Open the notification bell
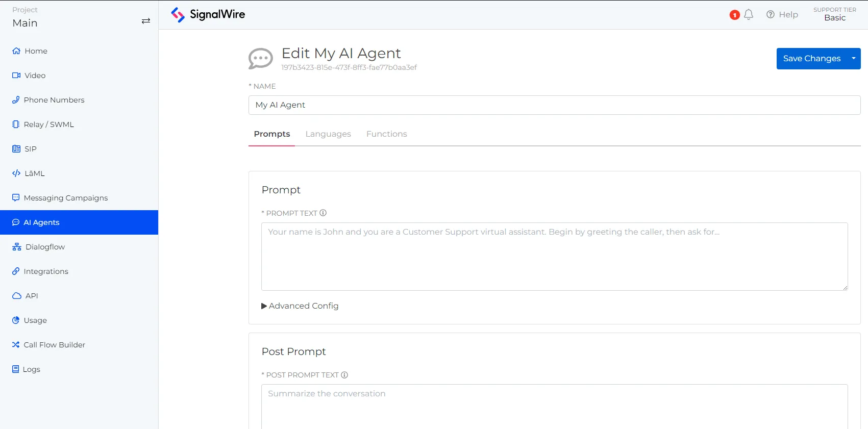This screenshot has width=868, height=429. 749,14
